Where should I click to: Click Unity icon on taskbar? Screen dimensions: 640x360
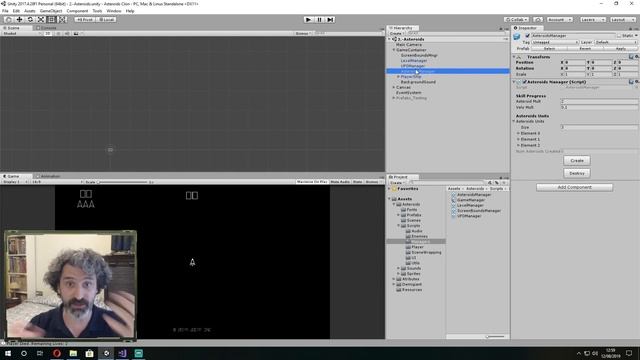(x=106, y=353)
